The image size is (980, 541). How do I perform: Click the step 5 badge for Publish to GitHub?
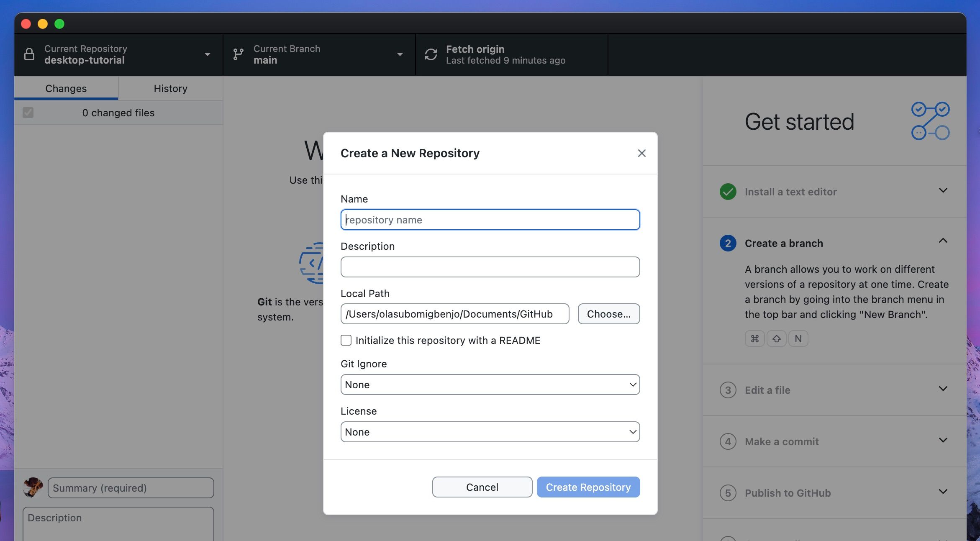point(728,493)
